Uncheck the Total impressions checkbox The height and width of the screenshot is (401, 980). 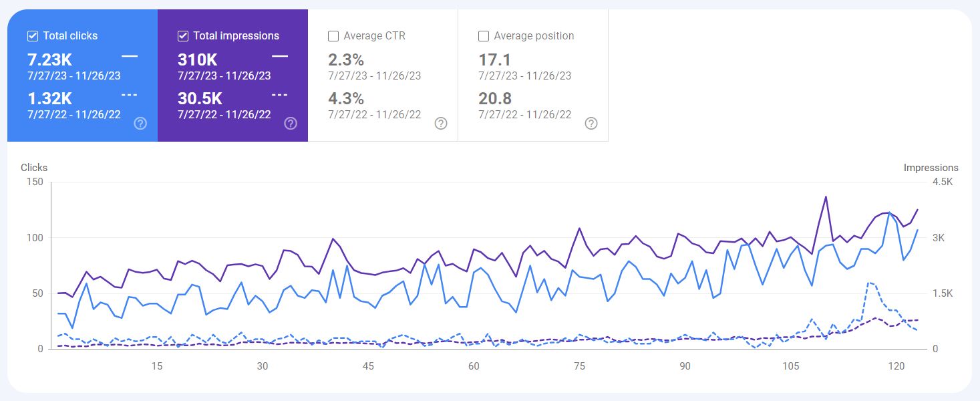(183, 36)
